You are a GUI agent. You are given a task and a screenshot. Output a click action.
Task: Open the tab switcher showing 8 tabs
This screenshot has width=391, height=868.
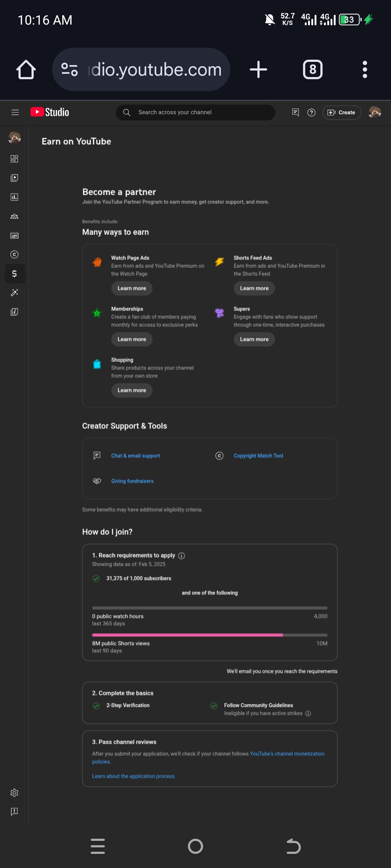pyautogui.click(x=313, y=69)
